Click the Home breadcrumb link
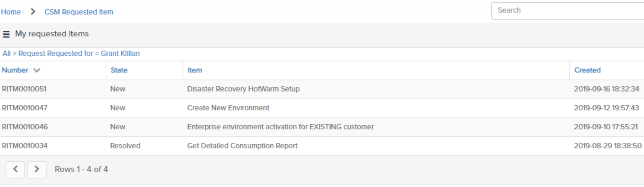Screen dimensions: 644x187 pyautogui.click(x=11, y=12)
